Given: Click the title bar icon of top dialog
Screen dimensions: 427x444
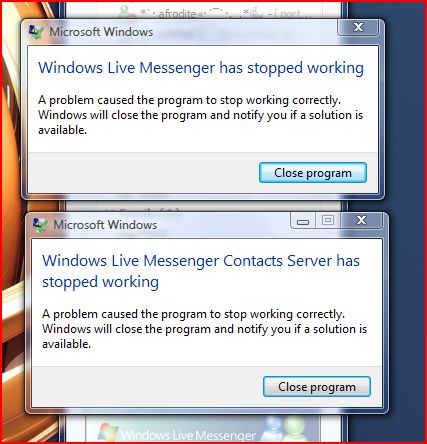Looking at the screenshot, I should [x=36, y=32].
